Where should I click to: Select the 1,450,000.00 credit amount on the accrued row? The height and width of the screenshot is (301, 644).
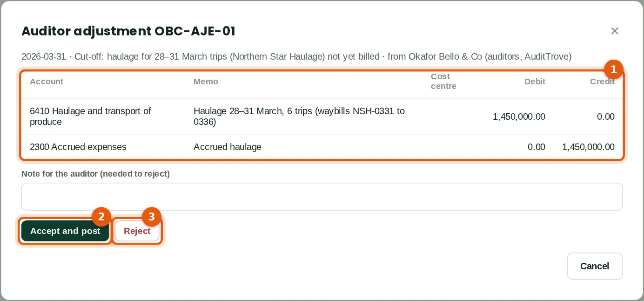click(588, 147)
